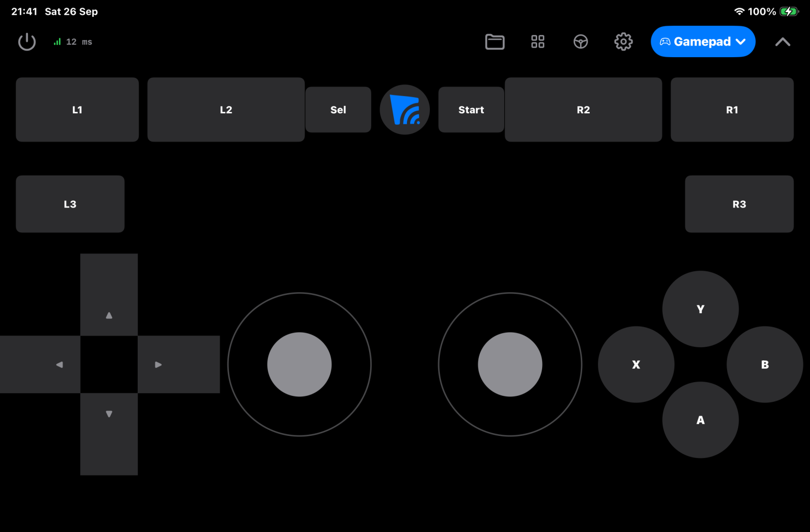Tap the R2 trigger button
Image resolution: width=810 pixels, height=532 pixels.
pos(583,109)
